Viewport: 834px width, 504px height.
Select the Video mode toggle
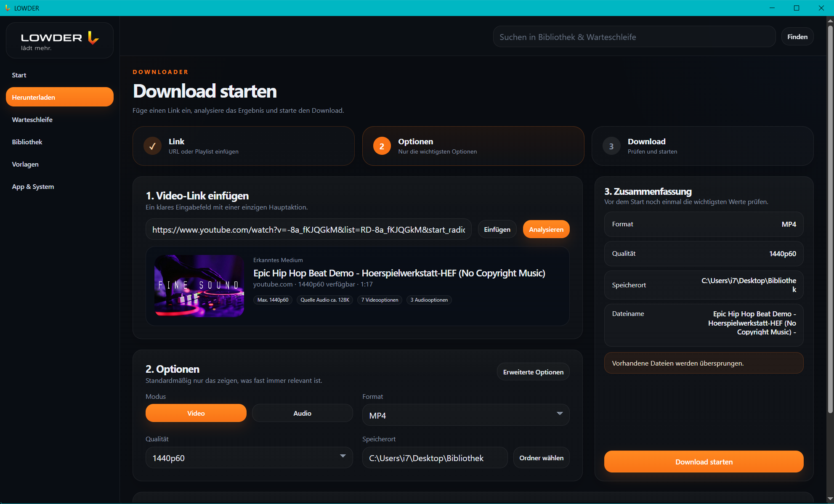(196, 413)
